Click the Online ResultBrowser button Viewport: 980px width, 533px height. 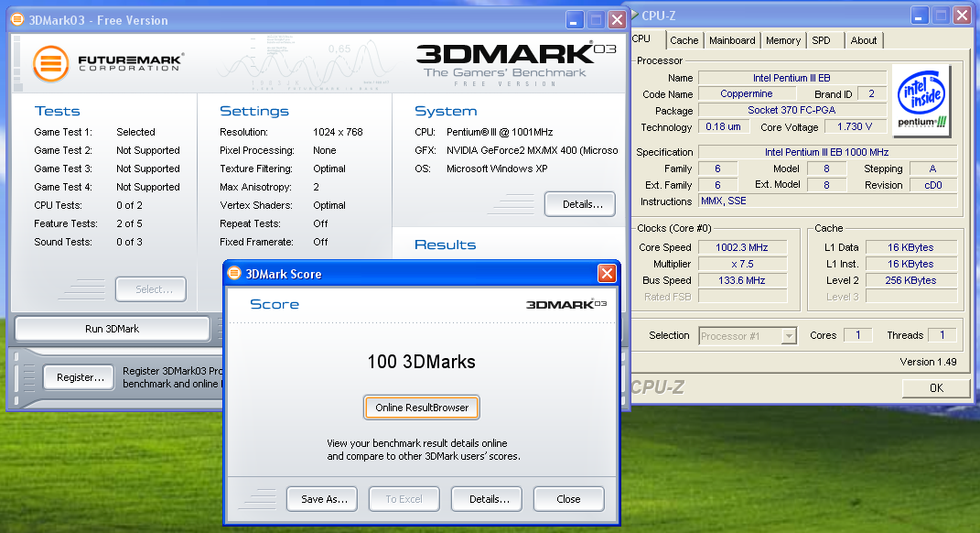click(422, 408)
